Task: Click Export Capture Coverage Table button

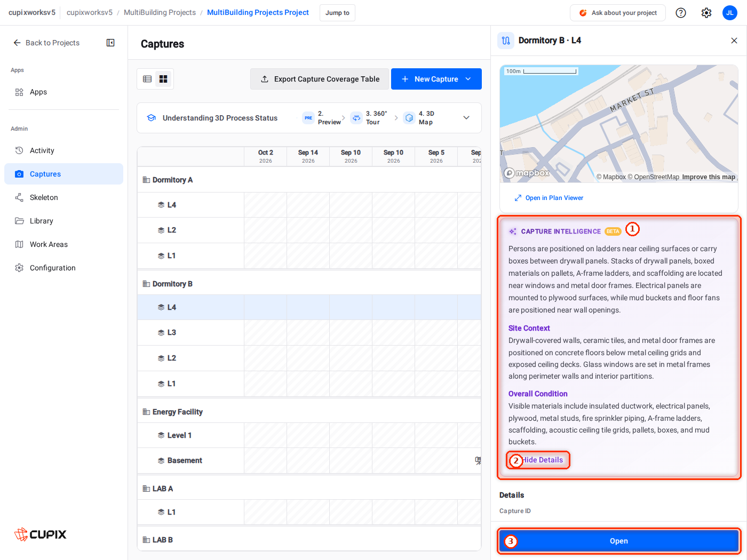Action: point(320,79)
